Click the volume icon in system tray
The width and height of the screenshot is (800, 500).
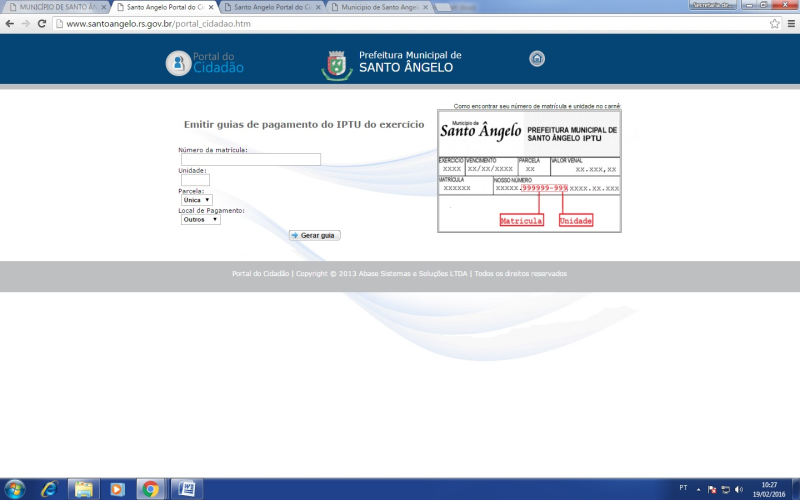tap(738, 489)
